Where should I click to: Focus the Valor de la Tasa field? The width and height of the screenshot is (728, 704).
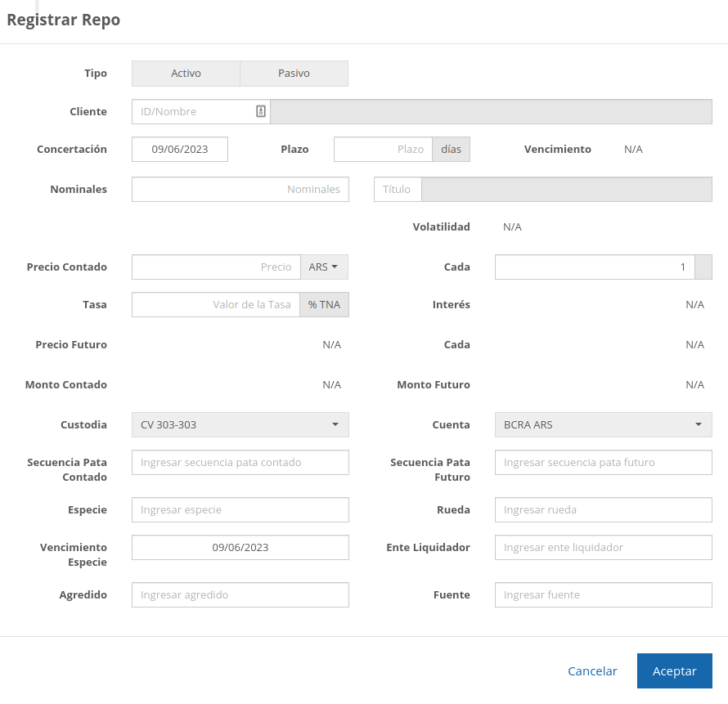215,304
